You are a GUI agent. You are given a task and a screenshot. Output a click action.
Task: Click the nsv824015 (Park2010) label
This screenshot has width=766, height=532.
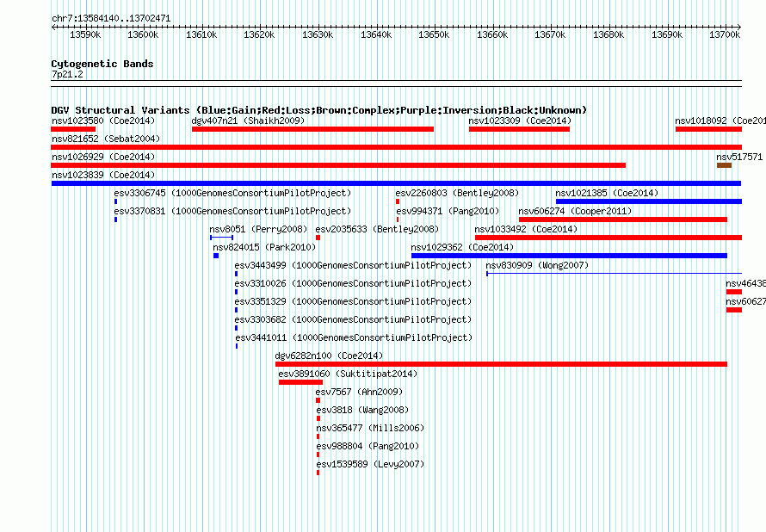(x=264, y=247)
